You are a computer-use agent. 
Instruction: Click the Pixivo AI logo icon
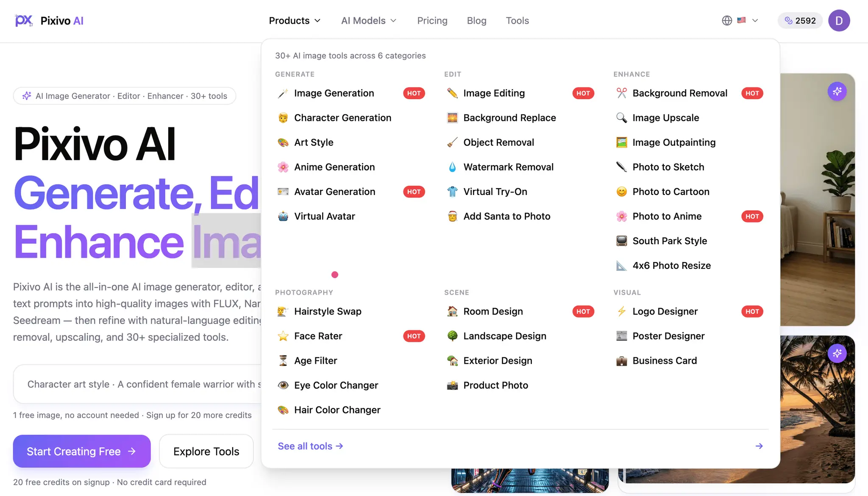[x=24, y=20]
